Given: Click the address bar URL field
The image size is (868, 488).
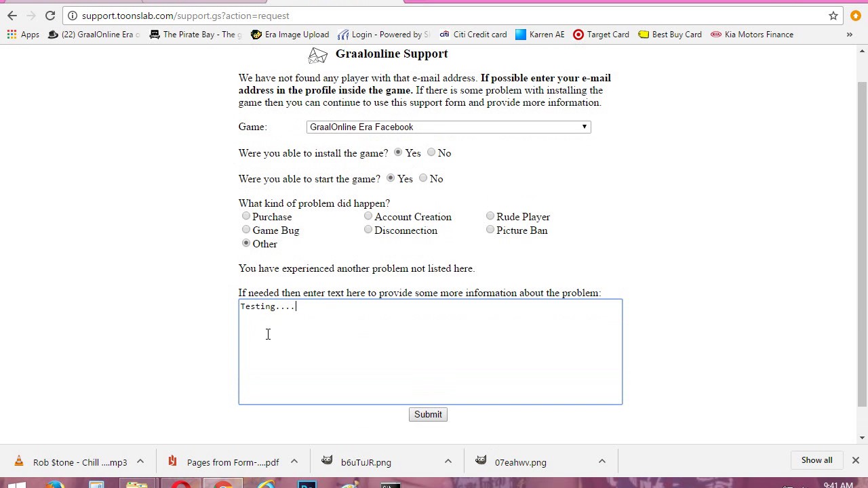Looking at the screenshot, I should tap(448, 16).
